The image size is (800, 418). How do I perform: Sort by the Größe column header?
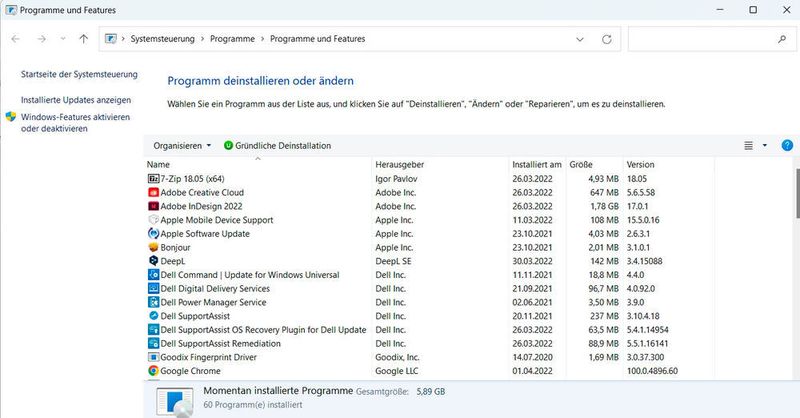click(594, 164)
